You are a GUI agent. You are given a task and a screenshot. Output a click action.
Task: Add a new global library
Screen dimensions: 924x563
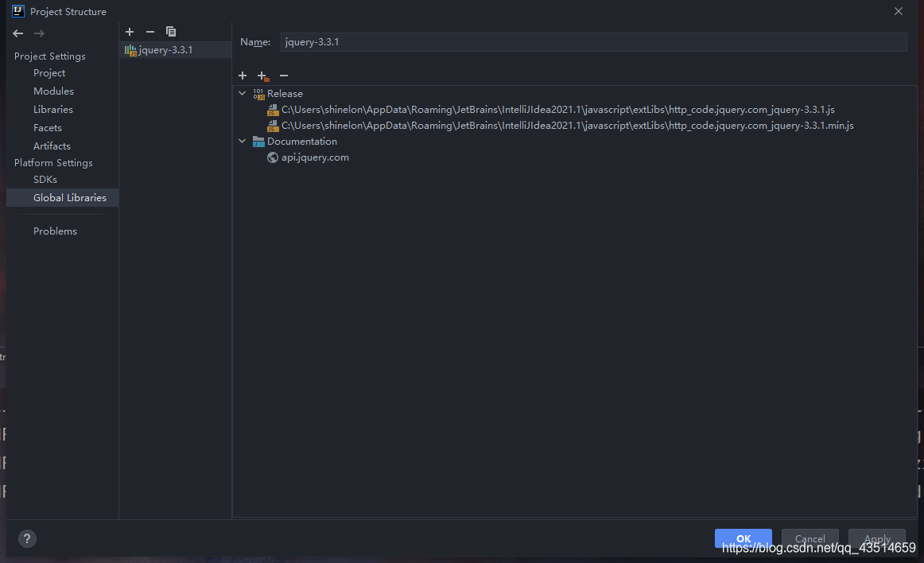(x=130, y=32)
